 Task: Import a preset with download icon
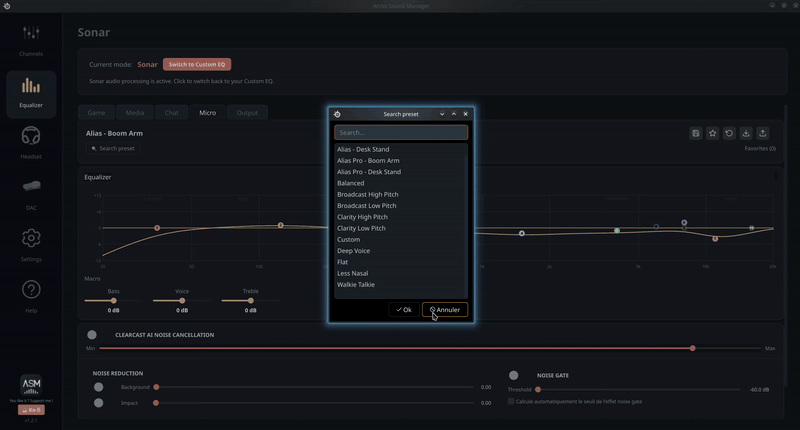point(746,133)
